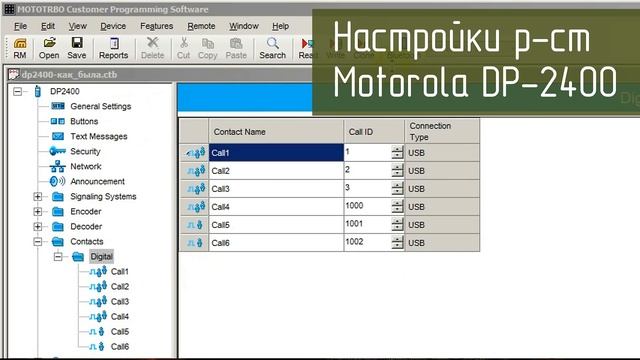
Task: Open the Window menu
Action: [244, 26]
